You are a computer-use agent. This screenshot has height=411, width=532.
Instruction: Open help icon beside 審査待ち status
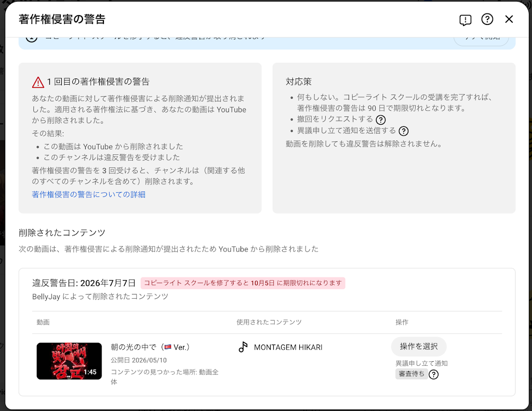tap(434, 374)
